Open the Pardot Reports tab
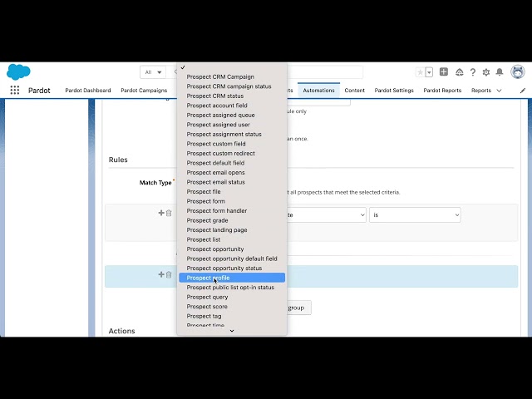 442,91
